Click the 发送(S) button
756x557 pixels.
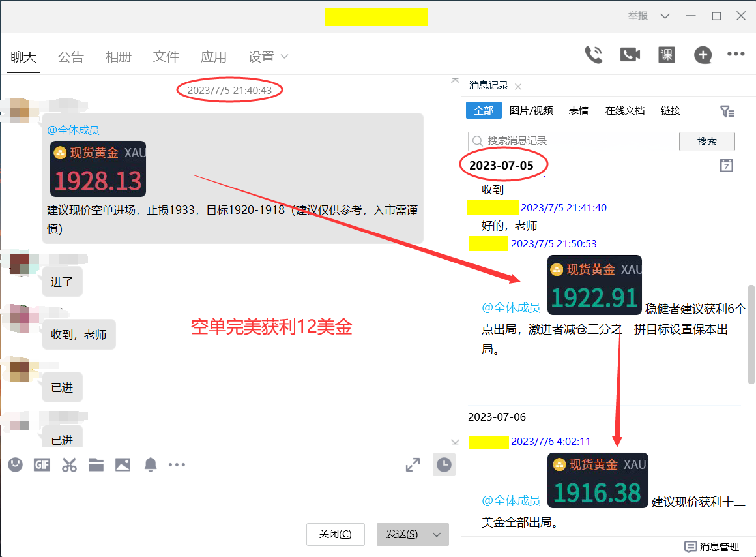[401, 534]
